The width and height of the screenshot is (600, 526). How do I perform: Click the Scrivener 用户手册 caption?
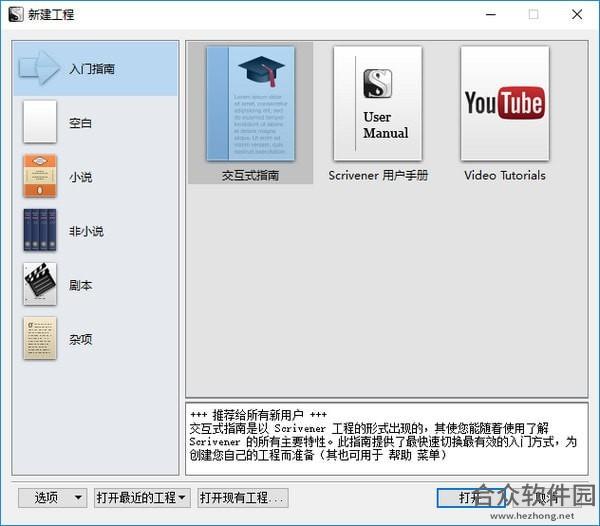pyautogui.click(x=378, y=176)
